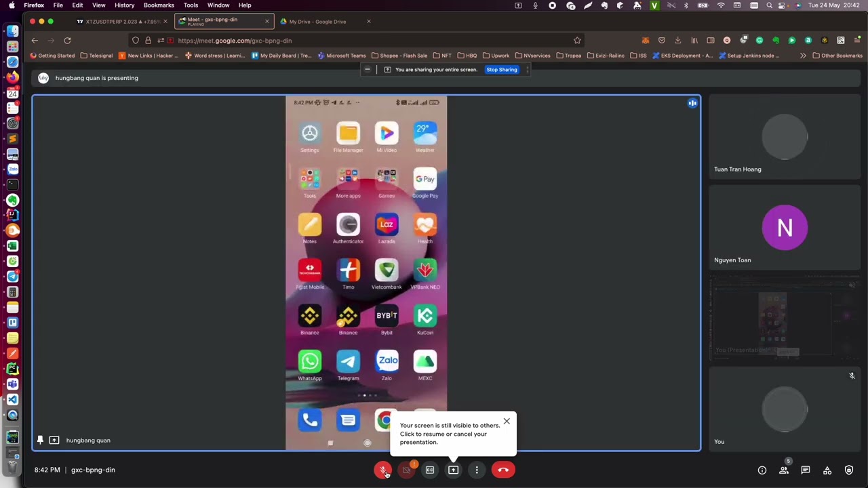868x488 pixels.
Task: Expand NFT bookmark folder
Action: point(441,56)
